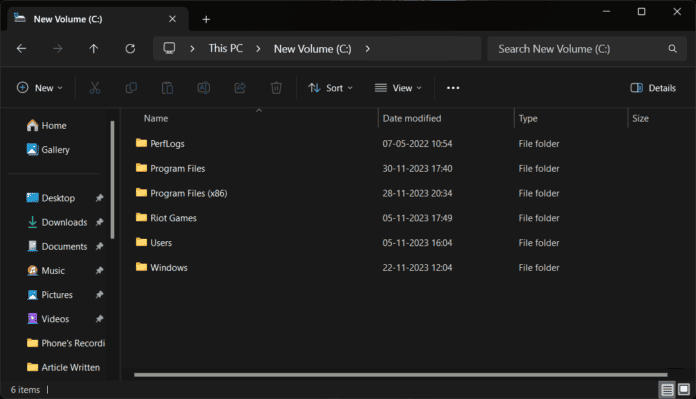Open Videos in the sidebar
Image resolution: width=696 pixels, height=399 pixels.
click(x=48, y=319)
